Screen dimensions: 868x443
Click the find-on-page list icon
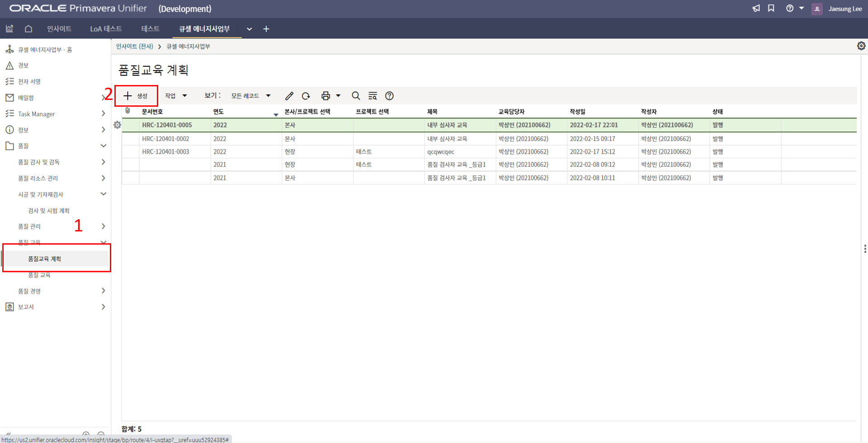pos(373,96)
